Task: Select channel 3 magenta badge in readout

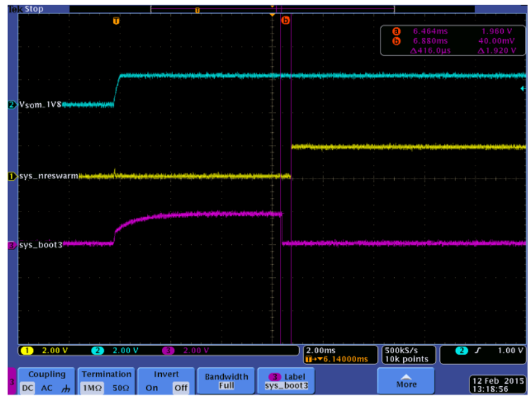Action: click(x=168, y=351)
